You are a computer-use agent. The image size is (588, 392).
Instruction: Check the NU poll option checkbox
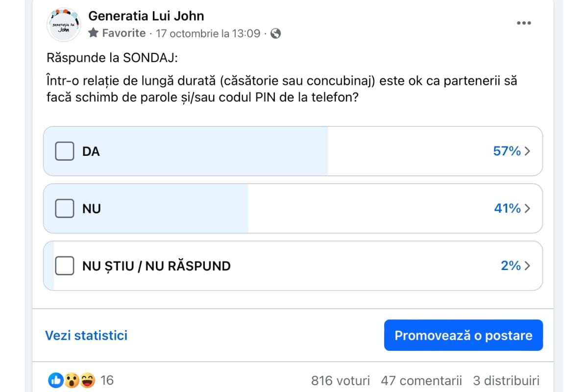[x=64, y=208]
